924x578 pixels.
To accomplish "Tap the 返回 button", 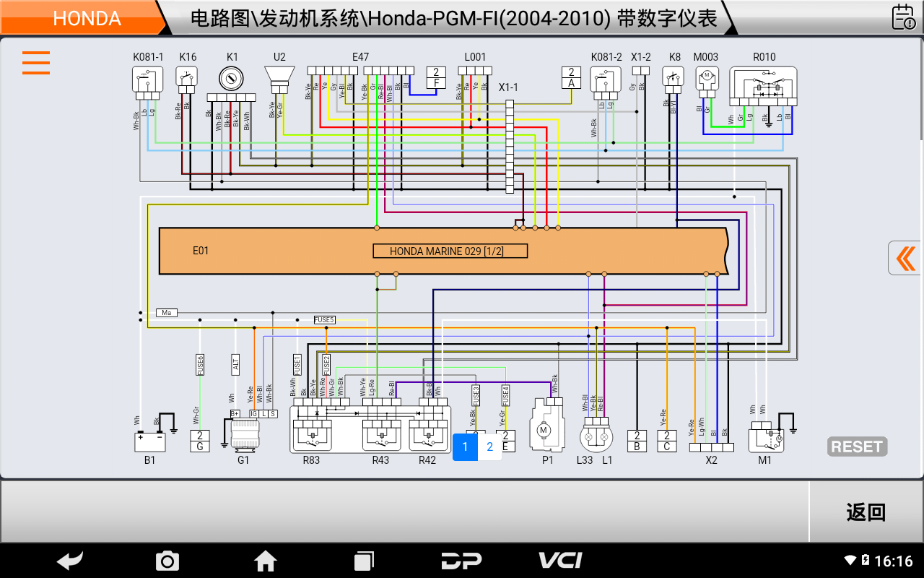I will (x=866, y=512).
